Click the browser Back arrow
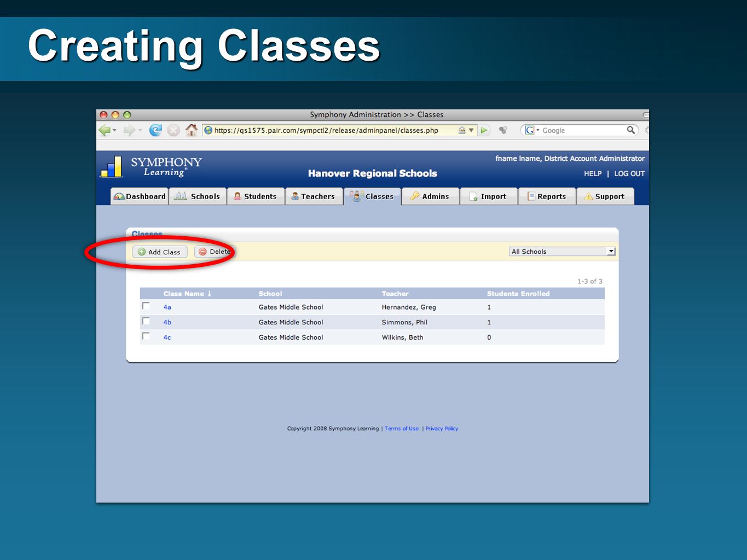 (104, 130)
